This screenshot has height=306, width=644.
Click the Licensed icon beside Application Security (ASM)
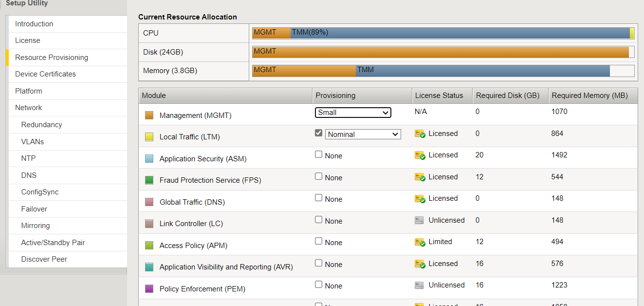[x=420, y=155]
